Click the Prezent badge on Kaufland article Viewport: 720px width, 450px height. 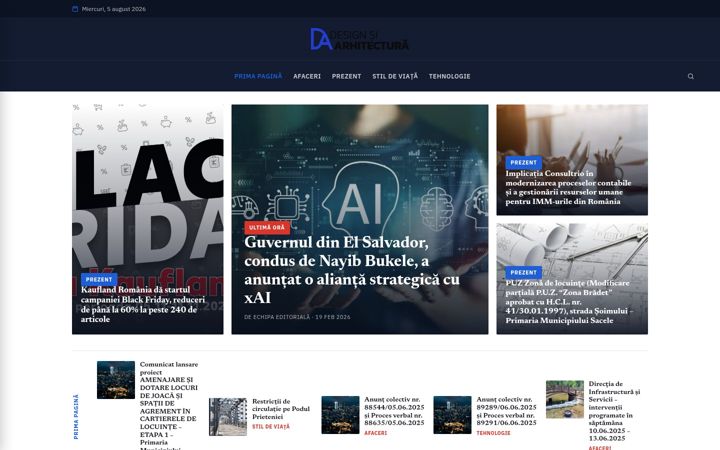99,279
